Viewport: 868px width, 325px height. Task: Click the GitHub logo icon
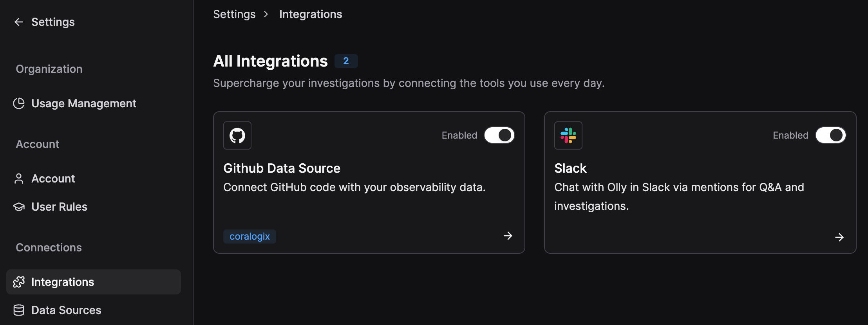point(237,135)
